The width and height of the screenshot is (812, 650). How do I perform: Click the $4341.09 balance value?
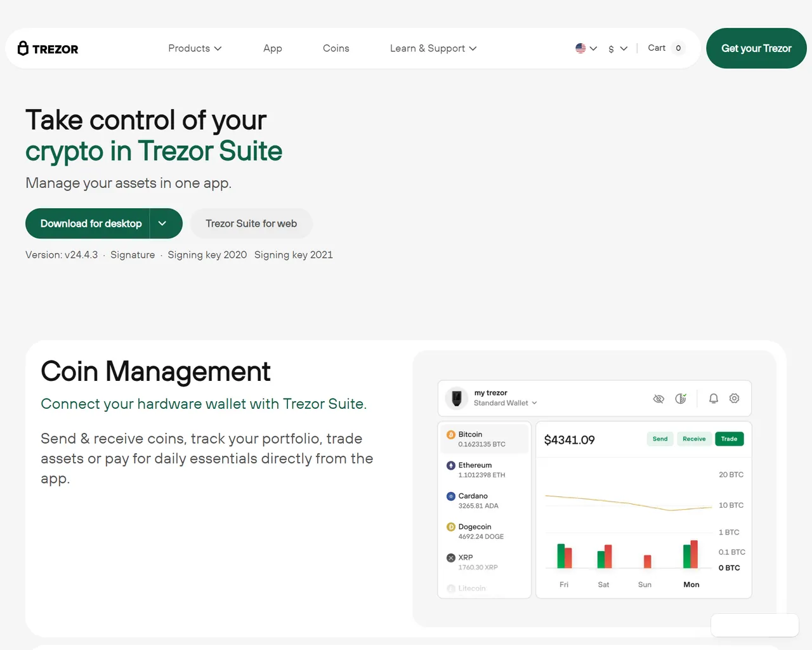pos(570,440)
